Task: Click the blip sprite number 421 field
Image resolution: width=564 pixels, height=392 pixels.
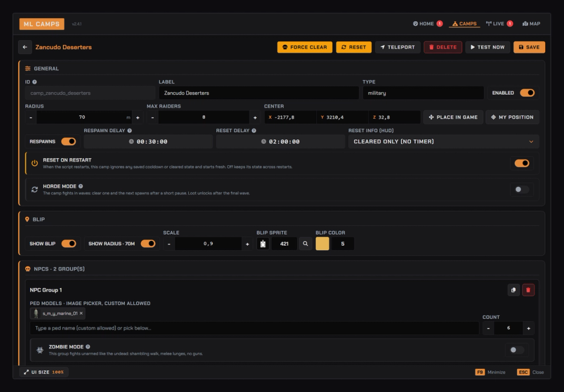Action: coord(284,244)
